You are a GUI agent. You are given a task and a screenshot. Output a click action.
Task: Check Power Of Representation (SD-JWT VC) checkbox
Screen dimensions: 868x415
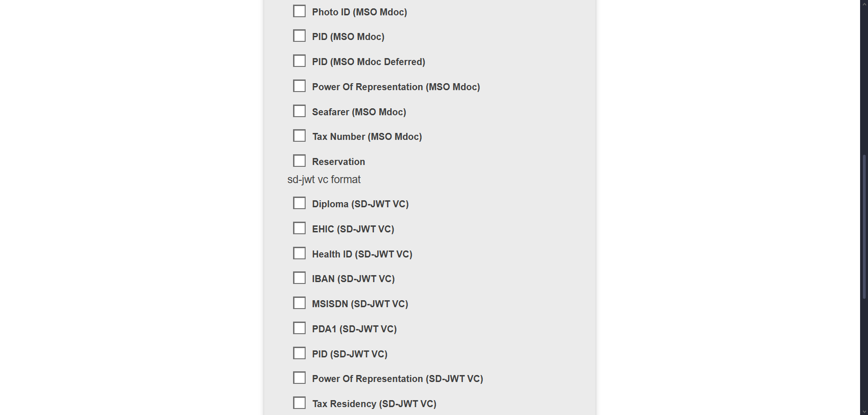[x=300, y=378]
